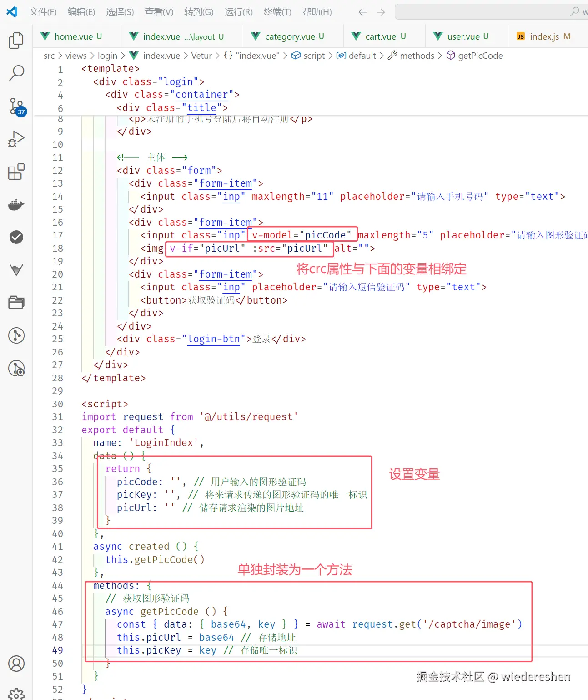Screen dimensions: 588x700
Task: Click the default breadcrumb
Action: [x=356, y=56]
